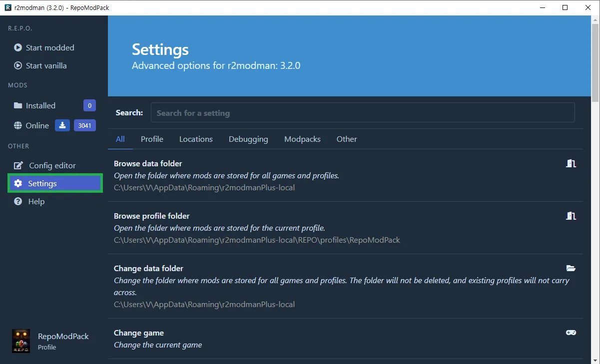Viewport: 600px width, 364px height.
Task: Open the Locations tab
Action: [x=196, y=139]
